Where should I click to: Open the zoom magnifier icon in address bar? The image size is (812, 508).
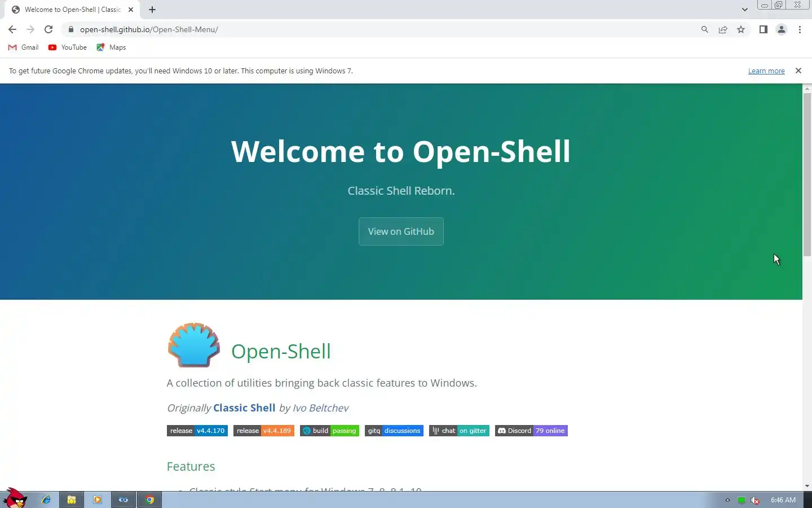pyautogui.click(x=704, y=29)
